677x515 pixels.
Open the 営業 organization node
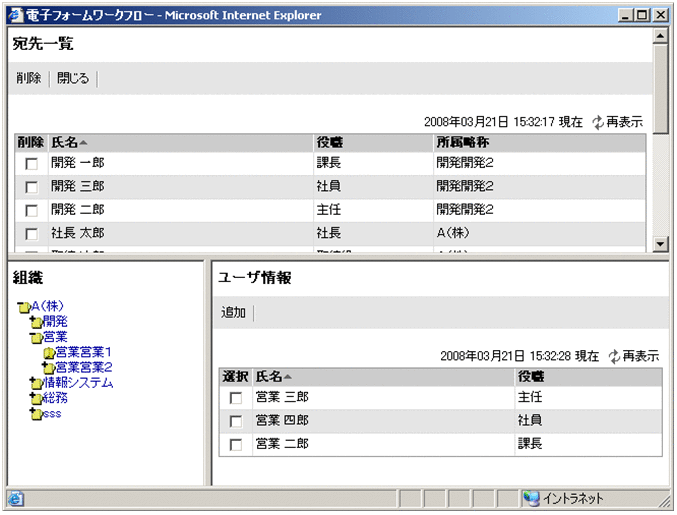pos(55,337)
